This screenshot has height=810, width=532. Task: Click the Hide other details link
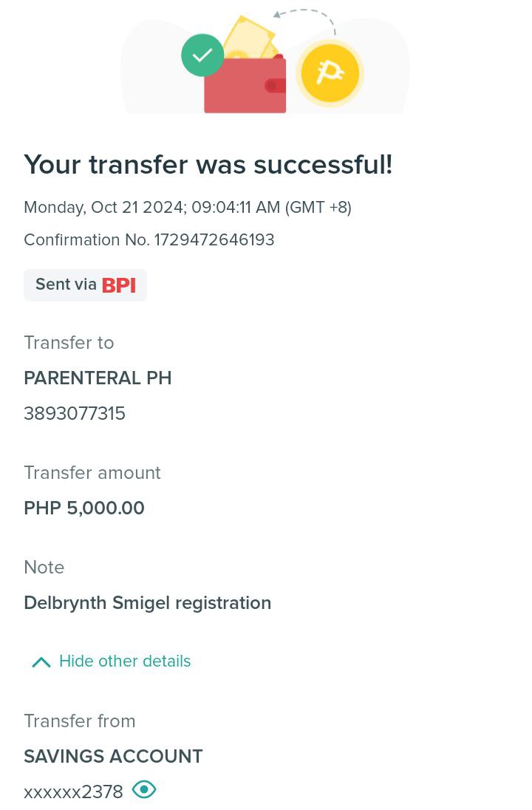click(125, 661)
